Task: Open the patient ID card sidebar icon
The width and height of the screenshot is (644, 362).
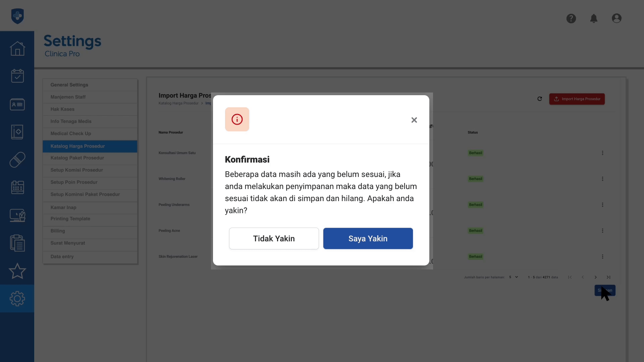Action: (17, 104)
